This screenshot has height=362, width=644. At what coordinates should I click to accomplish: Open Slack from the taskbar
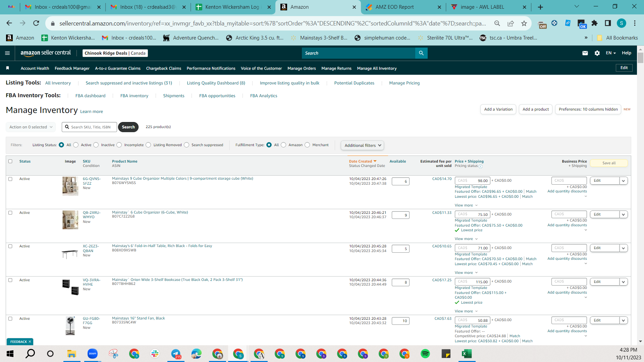pyautogui.click(x=155, y=354)
